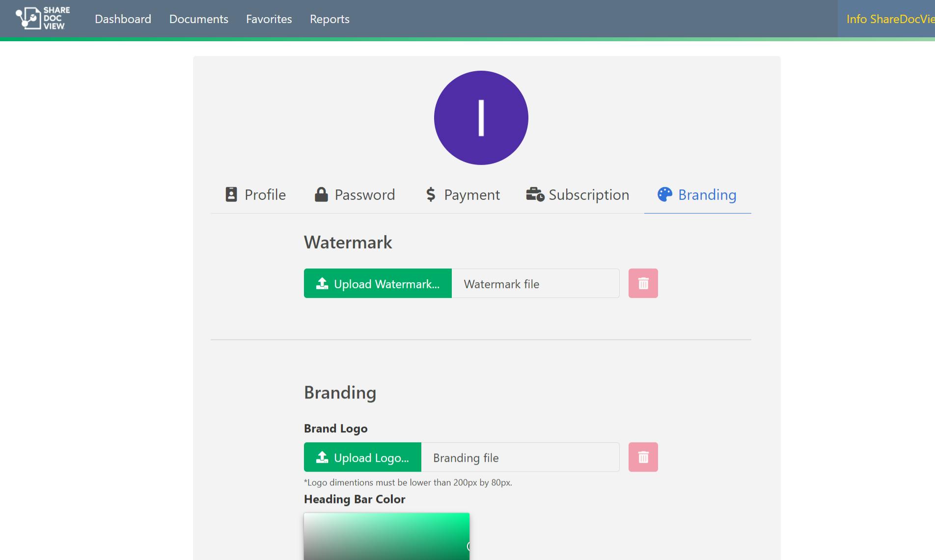The height and width of the screenshot is (560, 935).
Task: Open the Favorites page
Action: pyautogui.click(x=269, y=19)
